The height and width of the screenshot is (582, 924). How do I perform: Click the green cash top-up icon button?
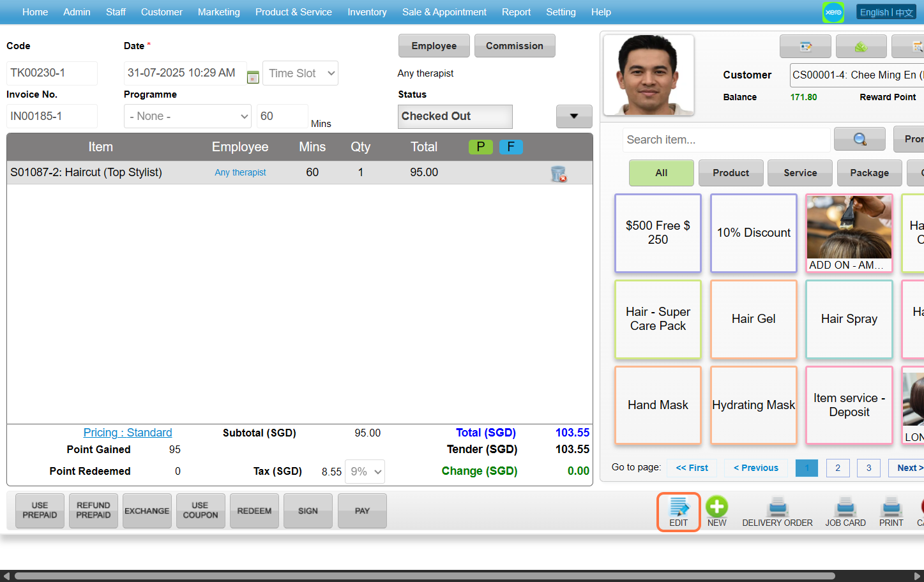click(861, 47)
